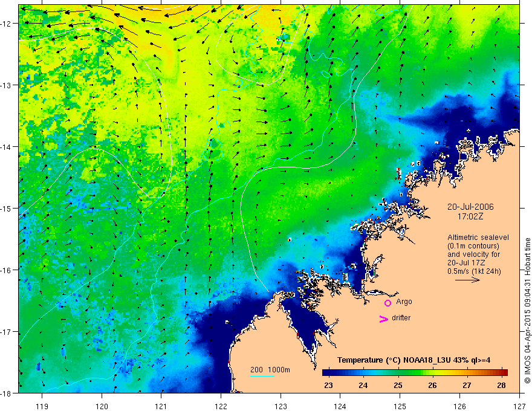Click the '26' temperature scale label
This screenshot has width=532, height=411.
[432, 385]
